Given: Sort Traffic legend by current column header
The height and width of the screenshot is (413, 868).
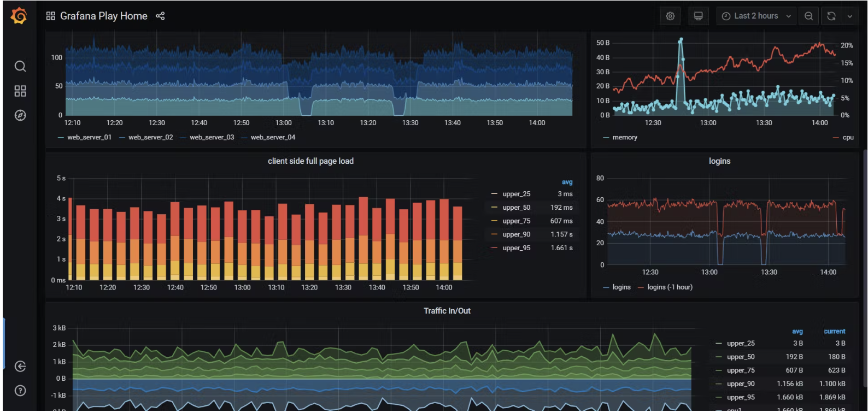Looking at the screenshot, I should pyautogui.click(x=835, y=331).
